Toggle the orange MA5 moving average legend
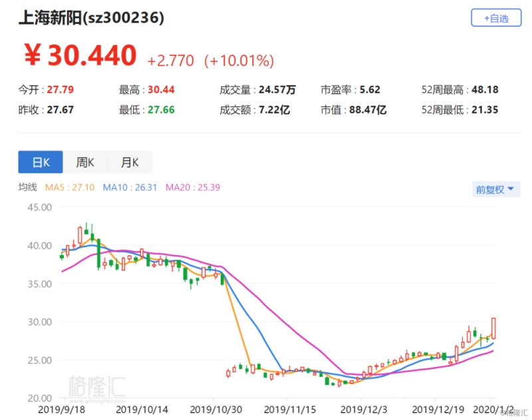 (69, 188)
